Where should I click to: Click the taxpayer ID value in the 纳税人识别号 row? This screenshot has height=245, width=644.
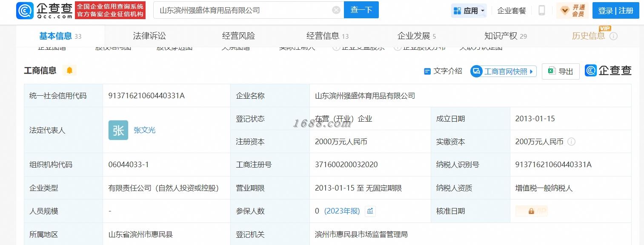553,165
